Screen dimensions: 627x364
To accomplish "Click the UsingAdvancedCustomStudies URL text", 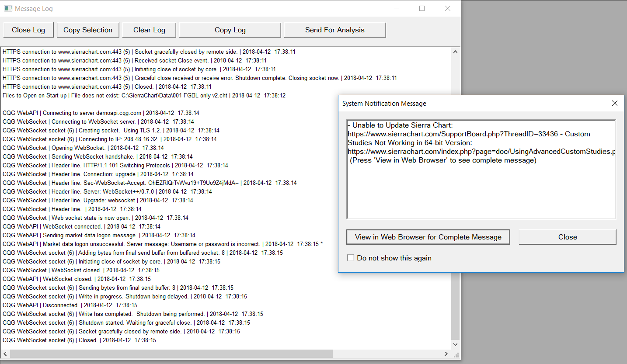I will (x=481, y=152).
